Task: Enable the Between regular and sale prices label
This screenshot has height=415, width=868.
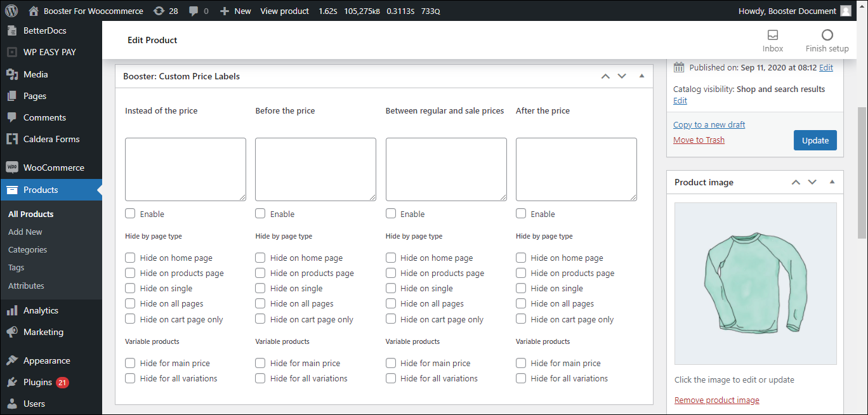Action: (x=391, y=214)
